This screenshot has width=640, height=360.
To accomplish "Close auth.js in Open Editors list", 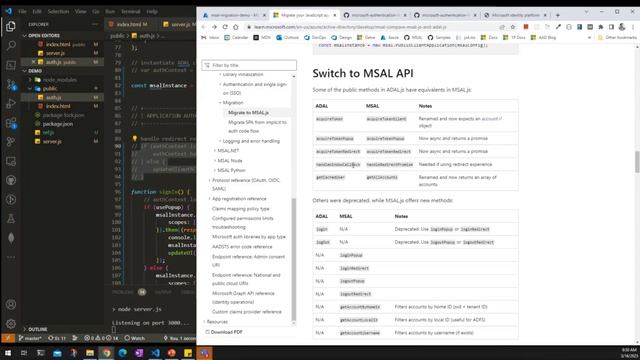I will 33,62.
